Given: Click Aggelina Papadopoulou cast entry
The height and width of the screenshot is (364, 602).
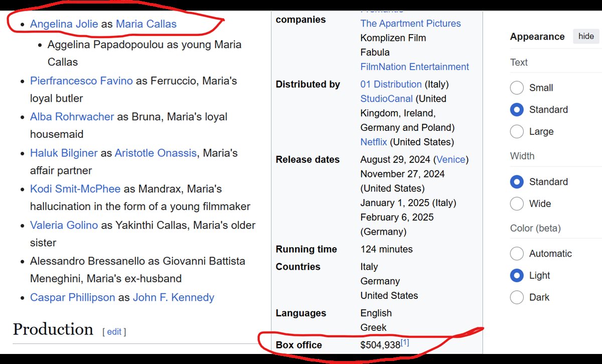Looking at the screenshot, I should 144,53.
